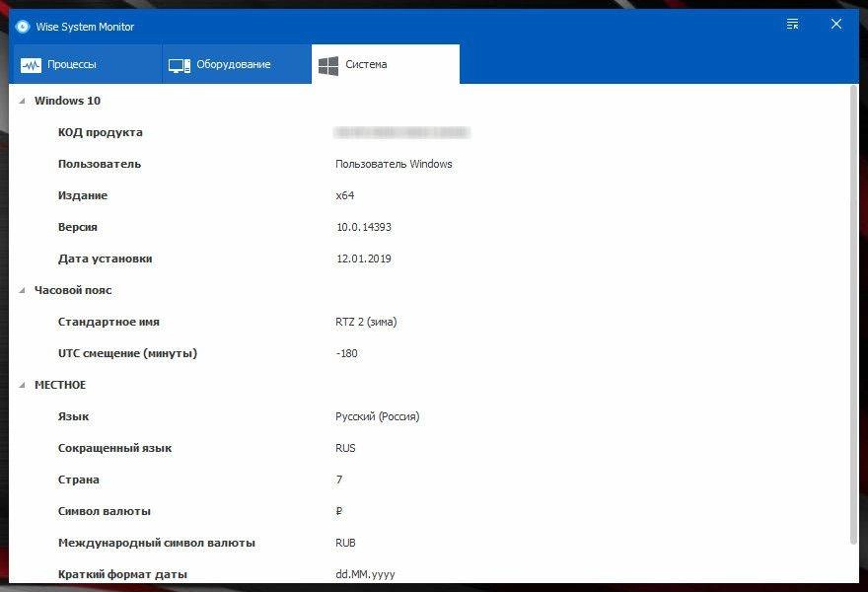Image resolution: width=868 pixels, height=592 pixels.
Task: Click the x64 edition value
Action: point(345,195)
